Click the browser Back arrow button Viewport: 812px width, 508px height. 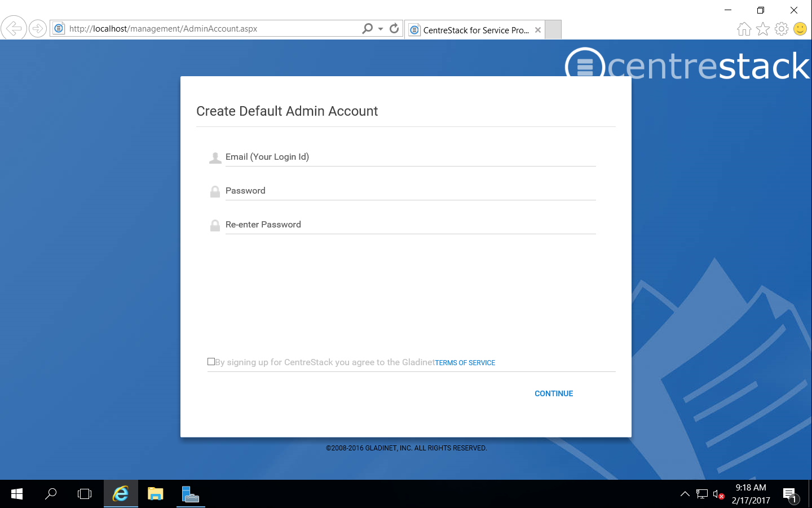click(x=14, y=28)
